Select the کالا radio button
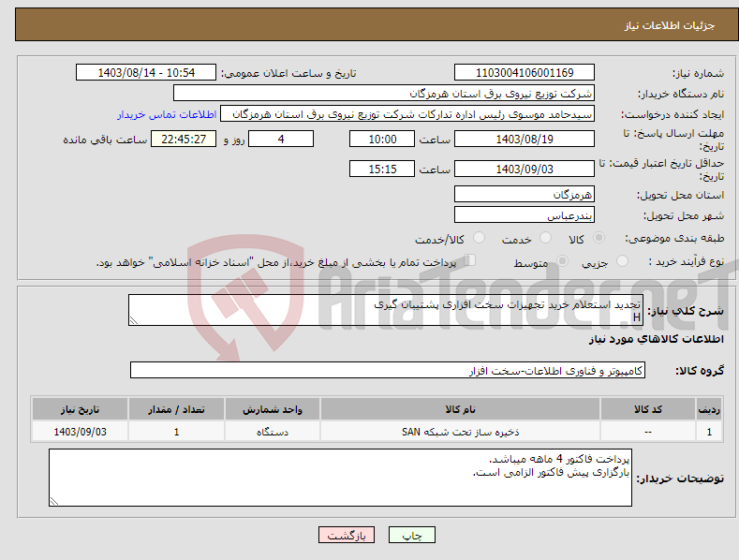The height and width of the screenshot is (560, 739). pyautogui.click(x=599, y=238)
